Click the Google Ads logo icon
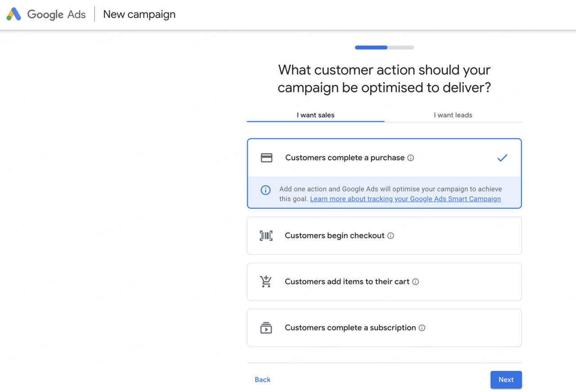 (x=14, y=14)
